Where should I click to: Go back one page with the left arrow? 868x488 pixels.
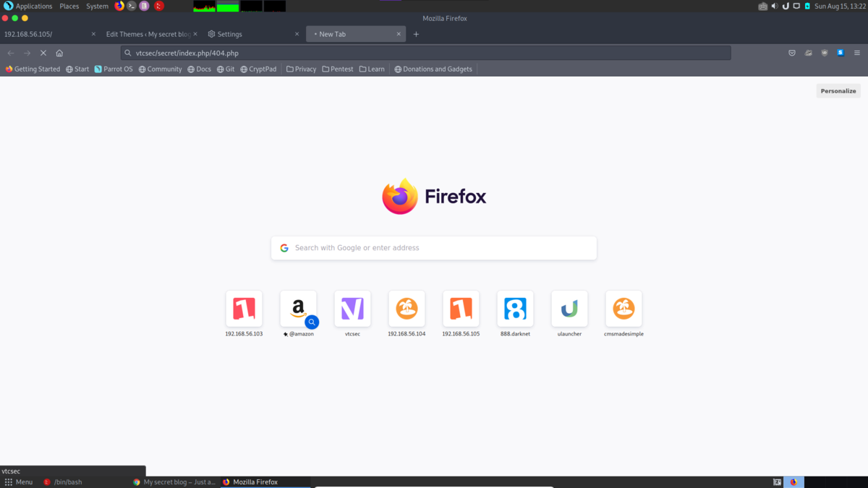point(11,53)
